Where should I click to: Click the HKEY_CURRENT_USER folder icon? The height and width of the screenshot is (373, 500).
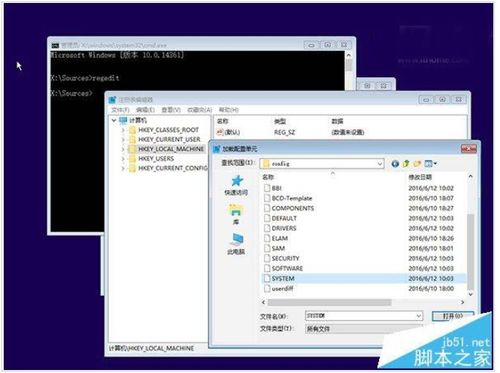133,139
